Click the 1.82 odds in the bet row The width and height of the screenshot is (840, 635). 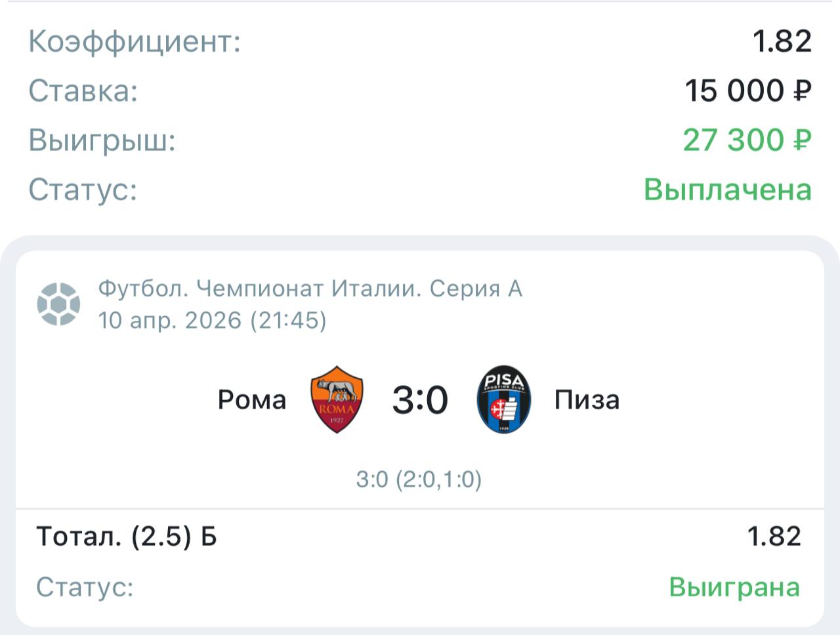[x=774, y=537]
